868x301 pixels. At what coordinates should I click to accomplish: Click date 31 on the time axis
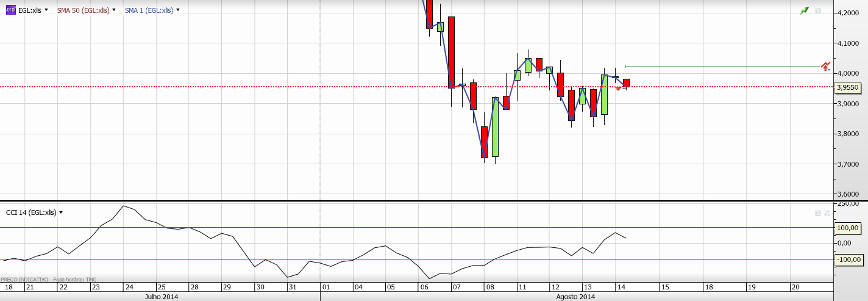(292, 287)
